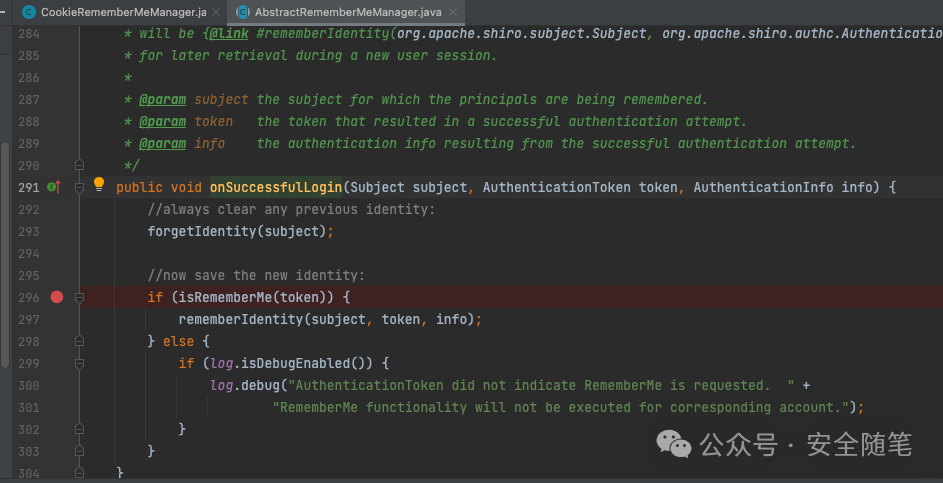Click the abstract class icon on the AbstractRememberMeManager tab

click(x=243, y=12)
